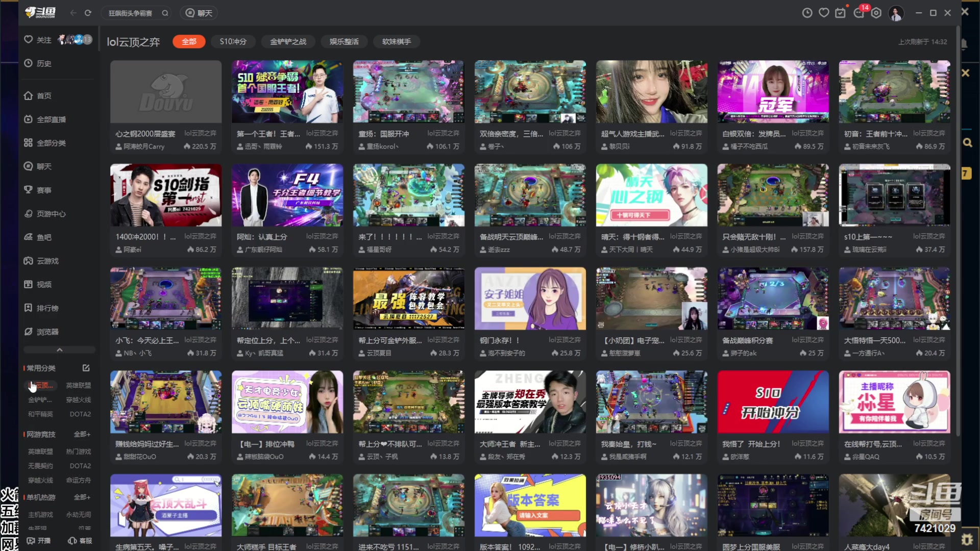This screenshot has height=551, width=980.
Task: Click the heart favorites icon in top bar
Action: (x=824, y=13)
